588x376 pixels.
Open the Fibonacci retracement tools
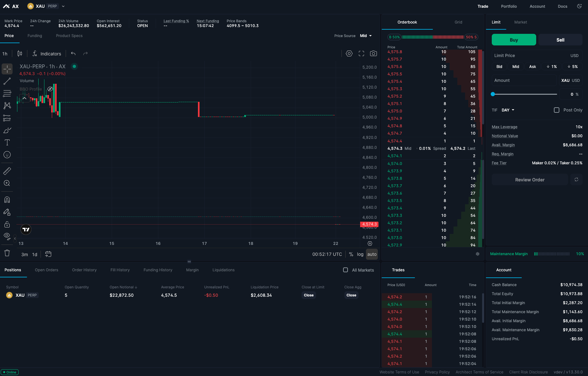click(x=7, y=93)
